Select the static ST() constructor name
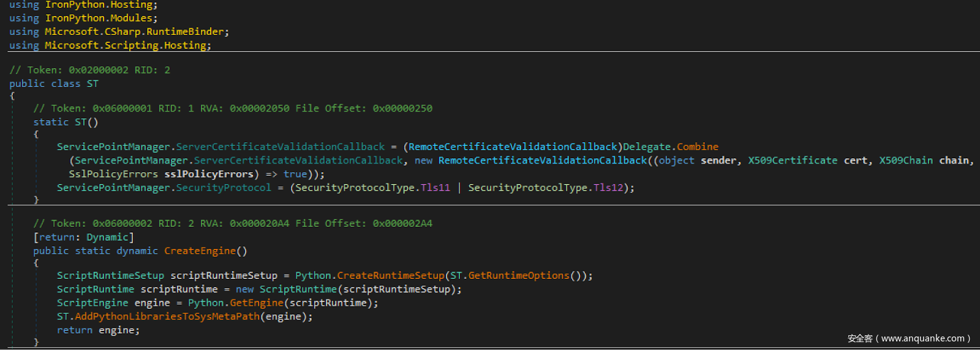The width and height of the screenshot is (980, 350). [81, 123]
